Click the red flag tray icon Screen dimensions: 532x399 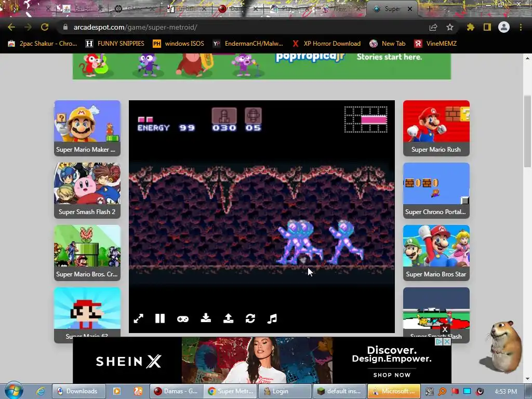tap(455, 392)
